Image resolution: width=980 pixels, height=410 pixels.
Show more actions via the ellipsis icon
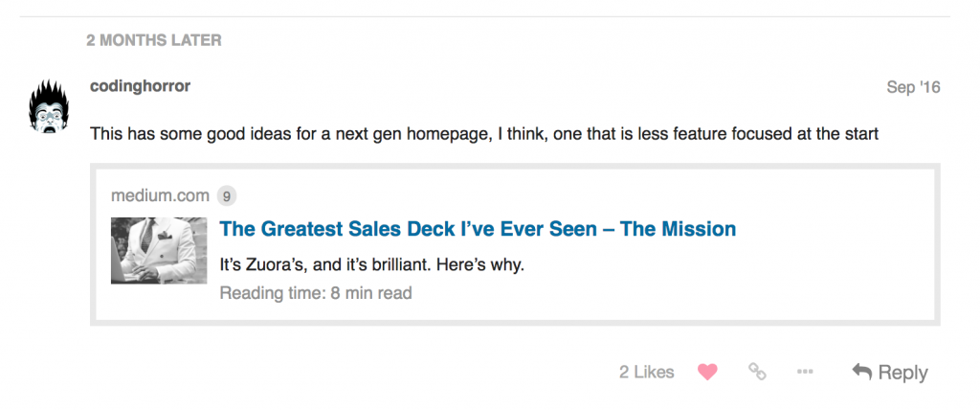click(x=806, y=372)
